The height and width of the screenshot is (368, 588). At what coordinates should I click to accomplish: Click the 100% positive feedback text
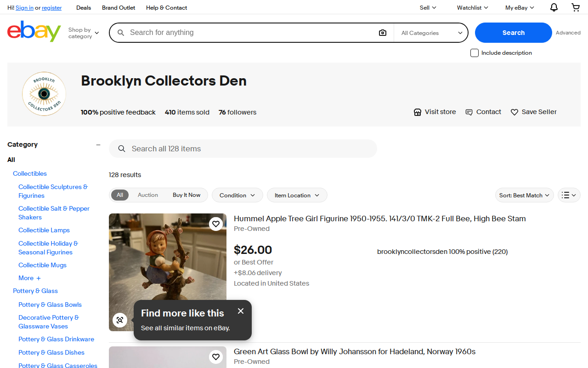coord(118,112)
